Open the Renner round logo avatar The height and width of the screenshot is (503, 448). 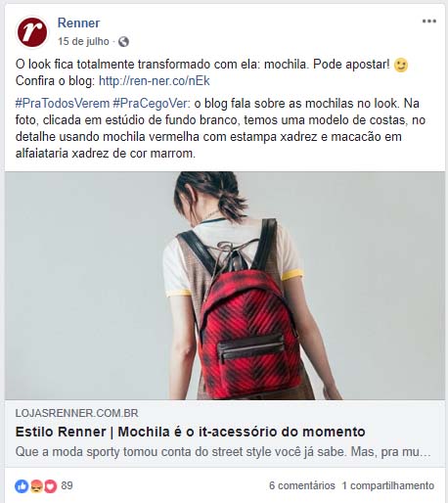click(32, 32)
